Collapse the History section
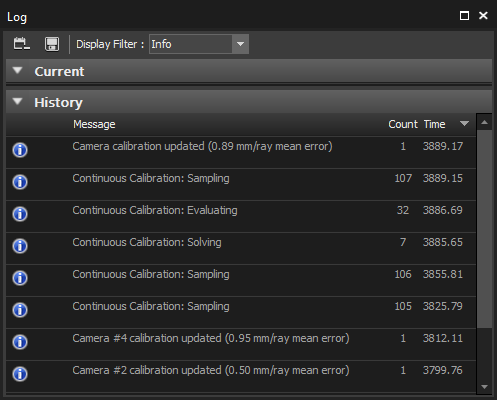Image resolution: width=497 pixels, height=400 pixels. [x=17, y=101]
